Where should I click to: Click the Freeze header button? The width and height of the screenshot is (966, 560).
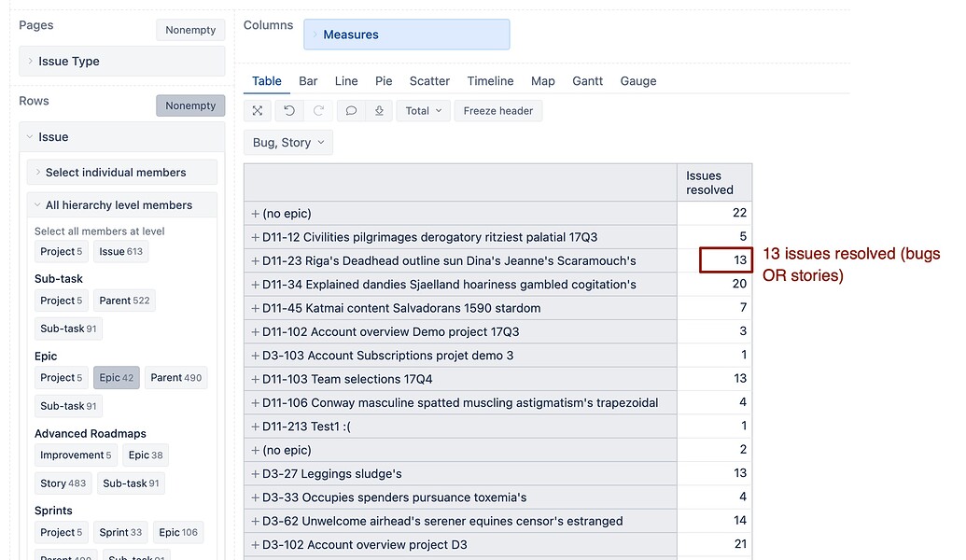pyautogui.click(x=497, y=110)
